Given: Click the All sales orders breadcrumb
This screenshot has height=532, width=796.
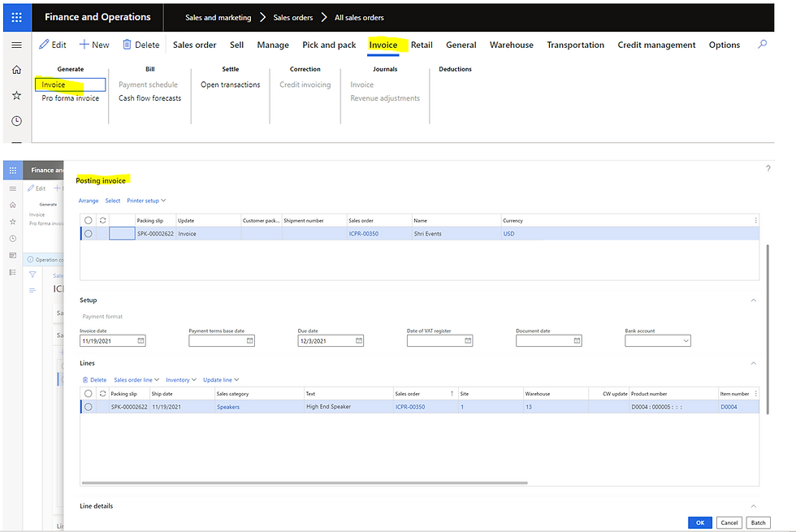Looking at the screenshot, I should pyautogui.click(x=359, y=17).
